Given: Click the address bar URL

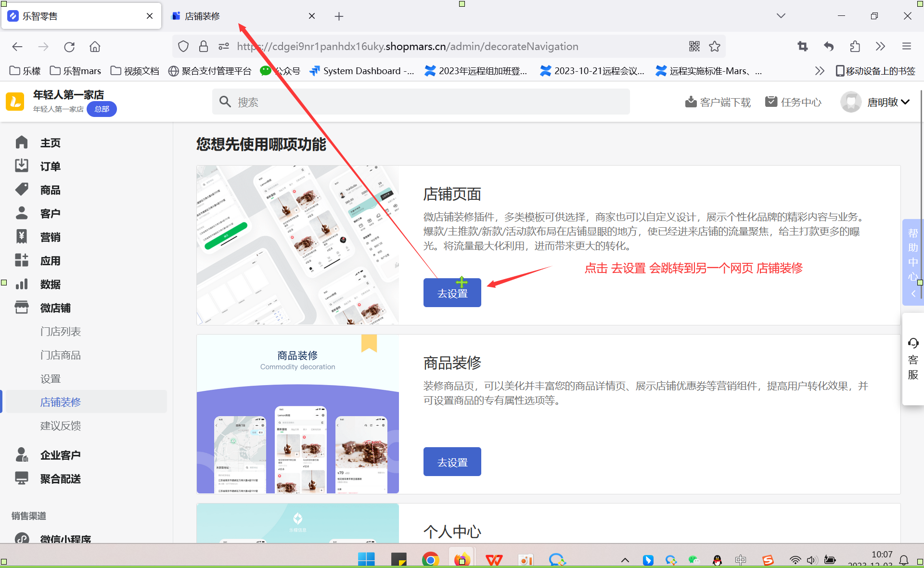Looking at the screenshot, I should click(408, 46).
